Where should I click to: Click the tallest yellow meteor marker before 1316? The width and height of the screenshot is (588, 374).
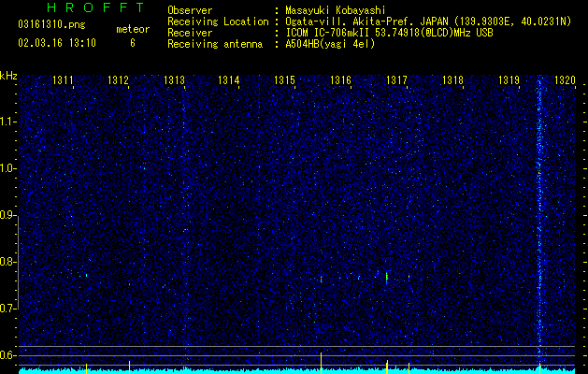click(x=321, y=363)
